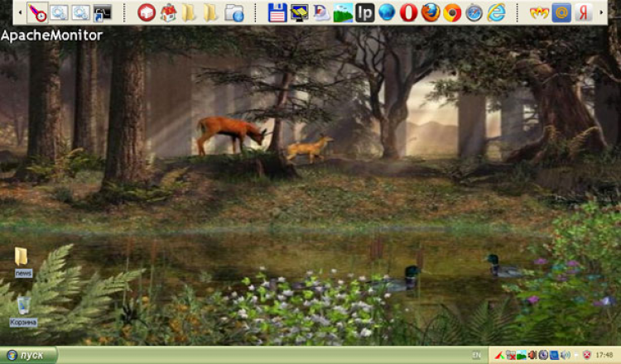Image resolution: width=621 pixels, height=364 pixels.
Task: Open the network folder with globe icon
Action: 234,12
